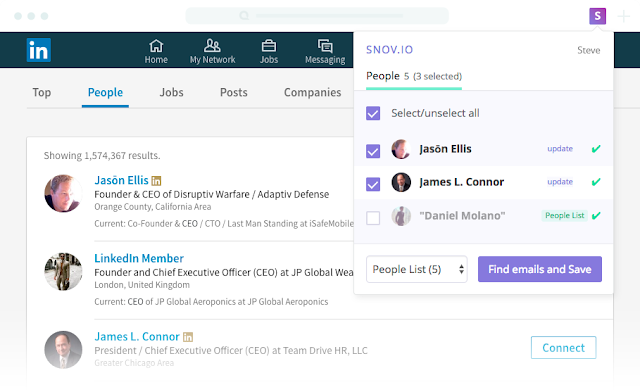This screenshot has width=640, height=392.
Task: Open LinkedIn Member profile link
Action: click(139, 258)
